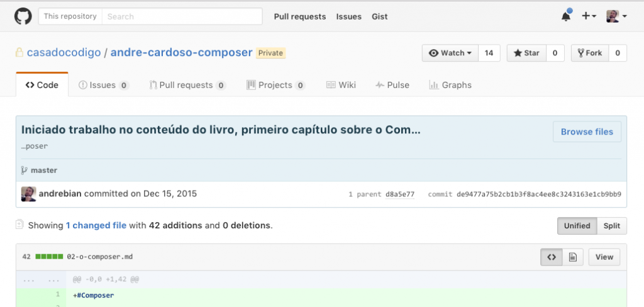View the stargazers count next to Star
Image resolution: width=644 pixels, height=307 pixels.
555,53
